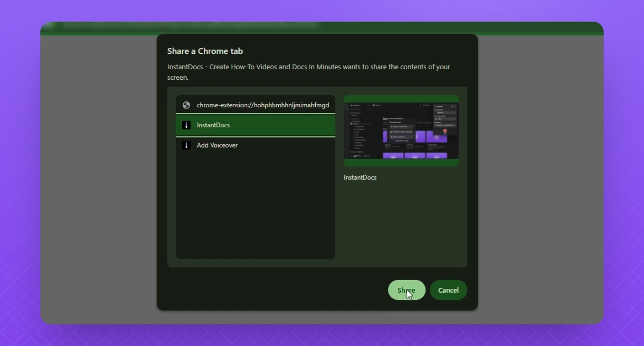The width and height of the screenshot is (644, 346).
Task: Cancel the tab sharing dialog
Action: [x=448, y=290]
